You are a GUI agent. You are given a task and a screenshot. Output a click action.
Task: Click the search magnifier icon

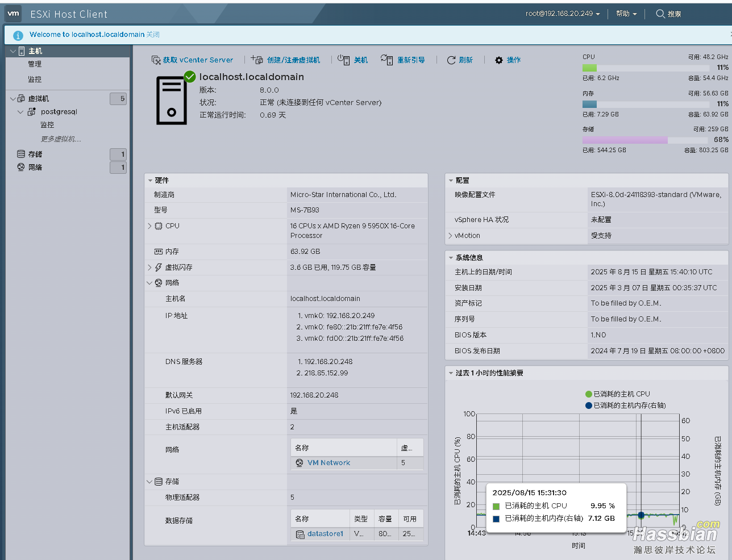[x=660, y=14]
